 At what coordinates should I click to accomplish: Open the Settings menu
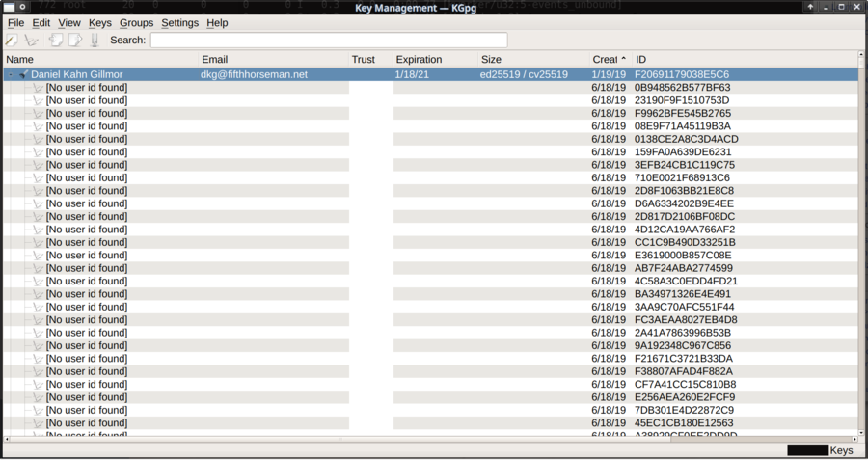click(x=180, y=23)
